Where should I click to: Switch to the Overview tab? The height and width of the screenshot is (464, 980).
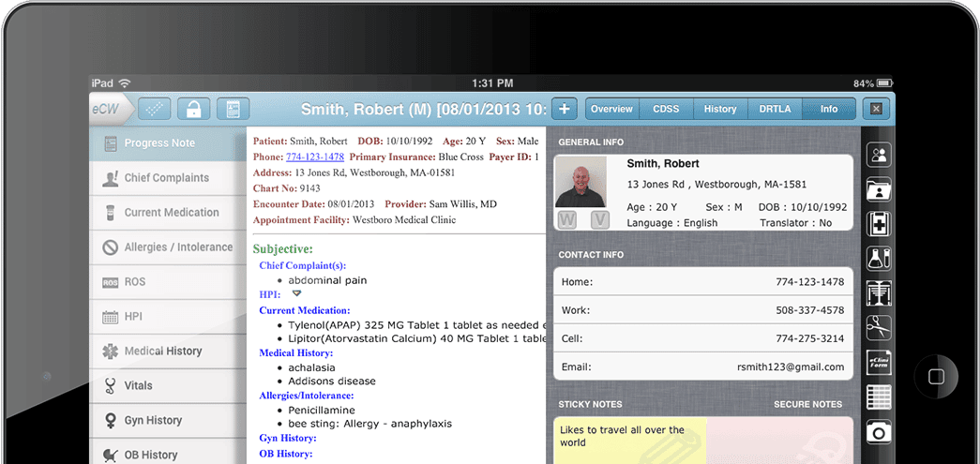611,109
